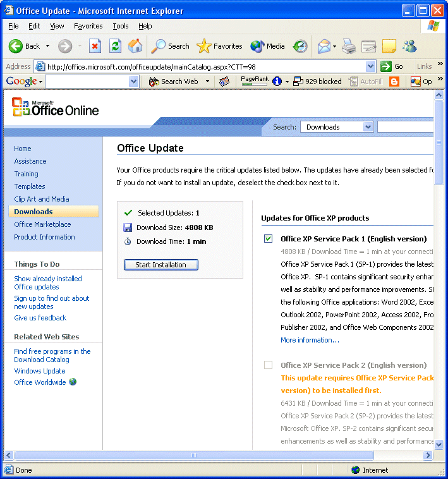Click the orange Blogger icon
448x479 pixels.
pos(394,82)
